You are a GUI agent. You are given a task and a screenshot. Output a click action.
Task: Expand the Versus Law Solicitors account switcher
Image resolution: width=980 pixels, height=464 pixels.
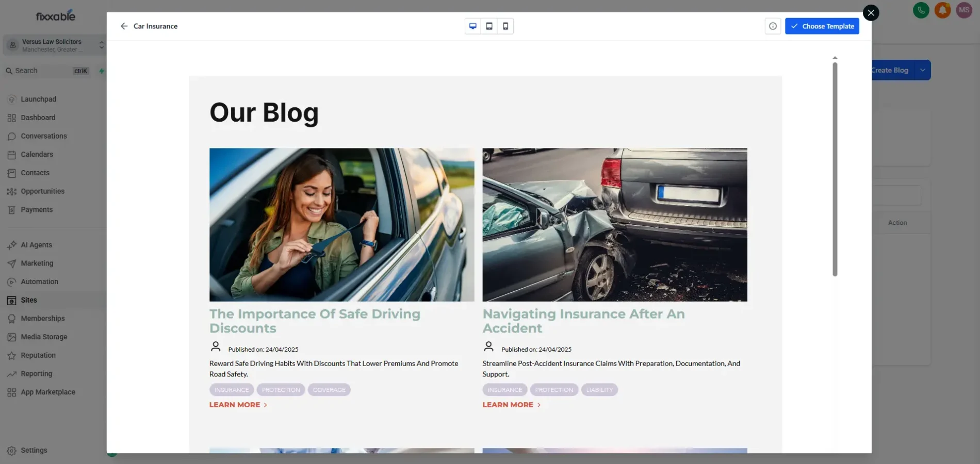pos(101,45)
